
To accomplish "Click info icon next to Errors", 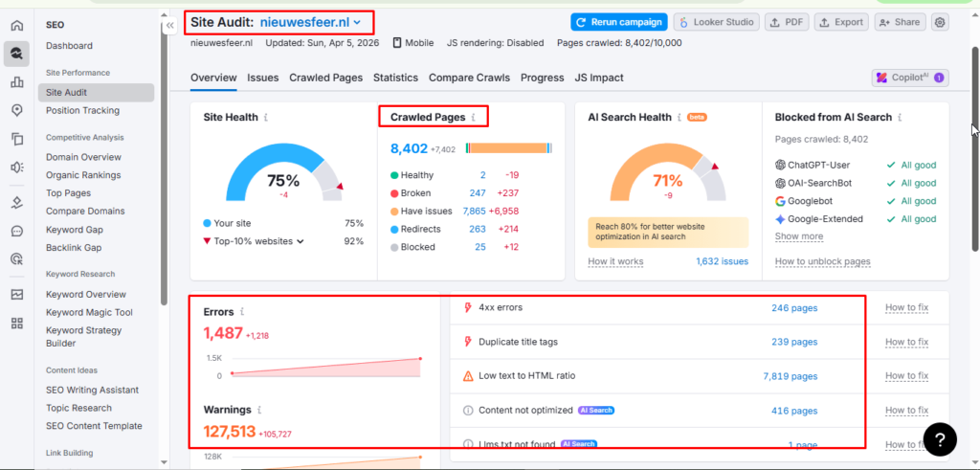I will (x=242, y=311).
